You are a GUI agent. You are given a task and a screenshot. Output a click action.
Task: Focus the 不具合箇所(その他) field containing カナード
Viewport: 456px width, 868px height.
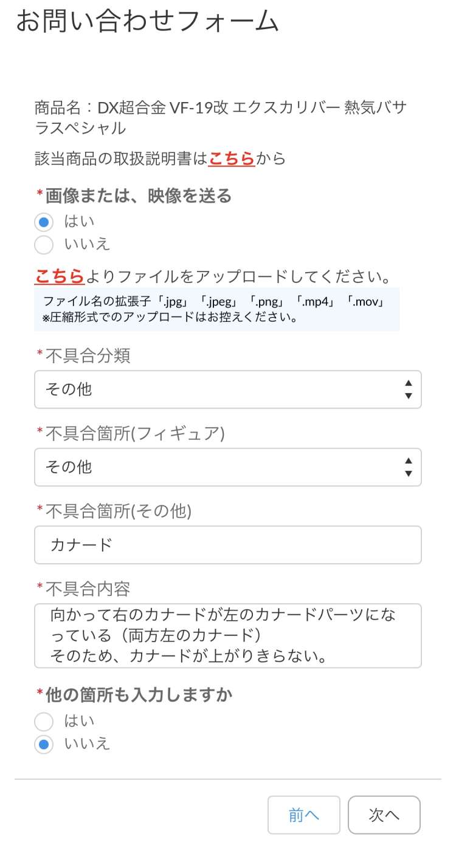pyautogui.click(x=227, y=545)
